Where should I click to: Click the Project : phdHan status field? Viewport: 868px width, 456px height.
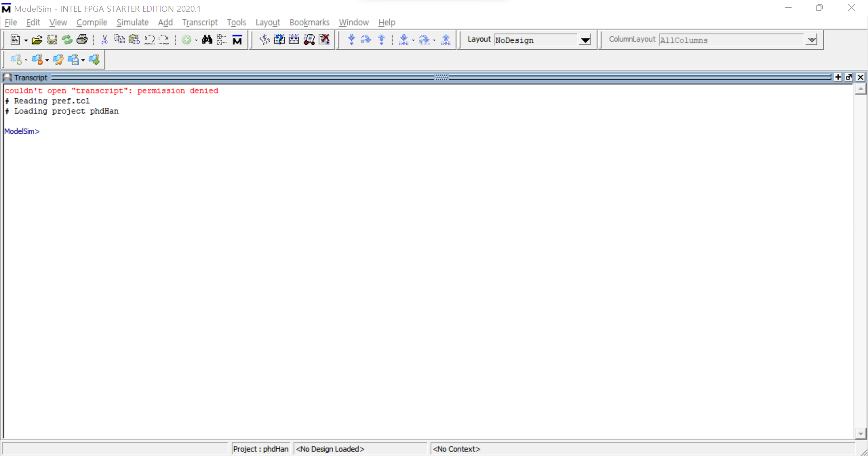(260, 449)
